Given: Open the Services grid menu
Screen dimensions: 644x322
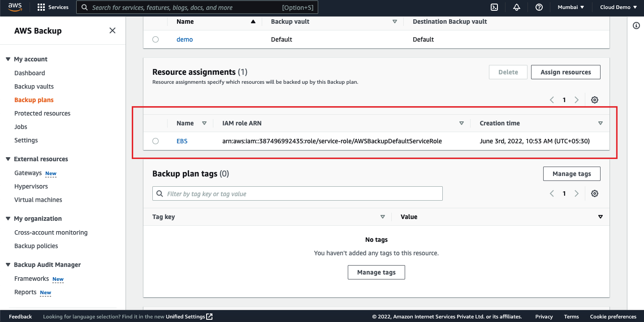Looking at the screenshot, I should click(53, 7).
